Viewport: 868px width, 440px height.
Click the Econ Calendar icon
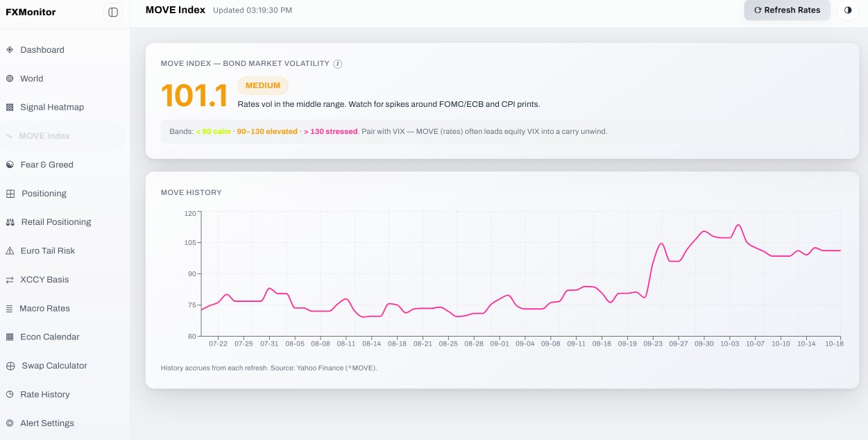[x=10, y=337]
